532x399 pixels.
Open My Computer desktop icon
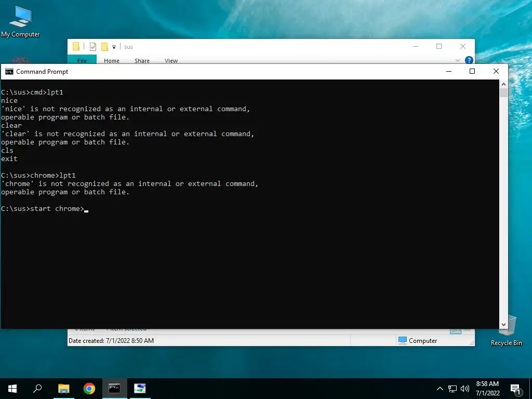tap(20, 22)
